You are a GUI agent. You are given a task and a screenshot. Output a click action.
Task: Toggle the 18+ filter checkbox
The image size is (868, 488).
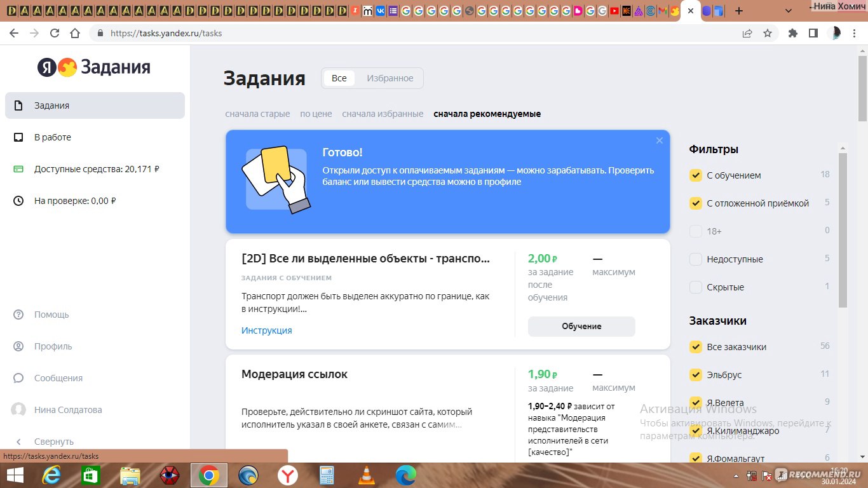[x=696, y=231]
